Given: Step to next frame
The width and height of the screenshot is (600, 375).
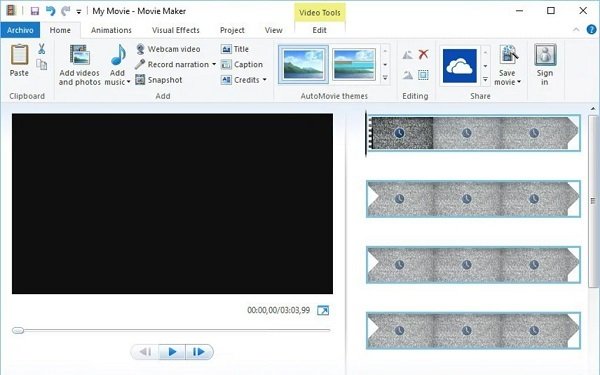Looking at the screenshot, I should (x=199, y=352).
